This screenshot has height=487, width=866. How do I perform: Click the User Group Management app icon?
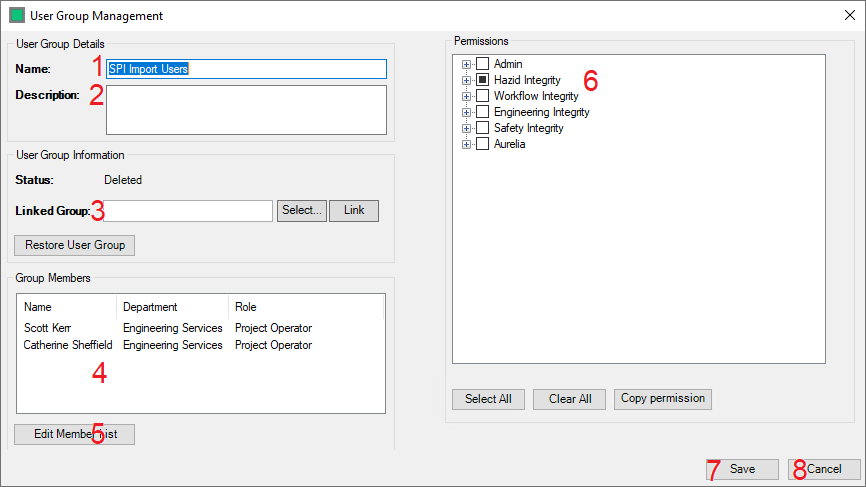[17, 16]
